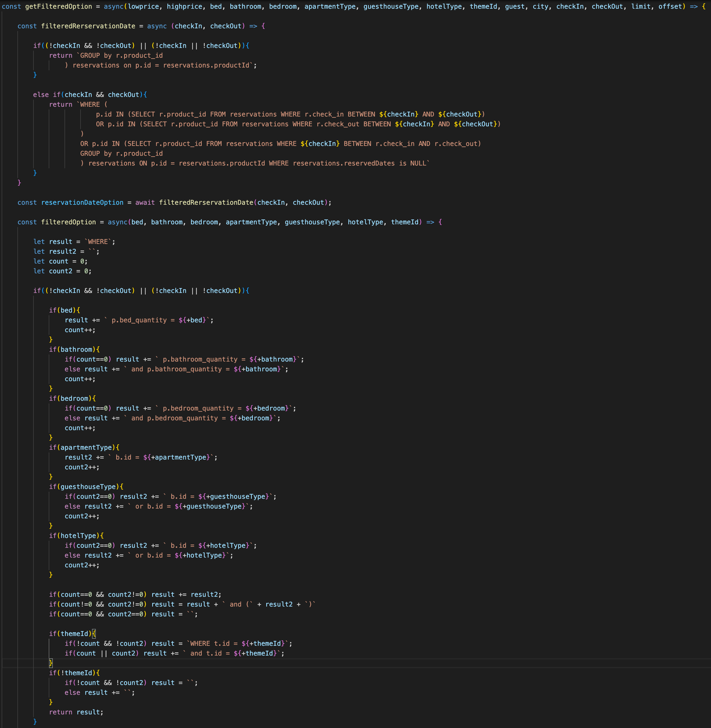The height and width of the screenshot is (728, 711).
Task: Place cursor on reservationDateOption variable name
Action: (82, 203)
